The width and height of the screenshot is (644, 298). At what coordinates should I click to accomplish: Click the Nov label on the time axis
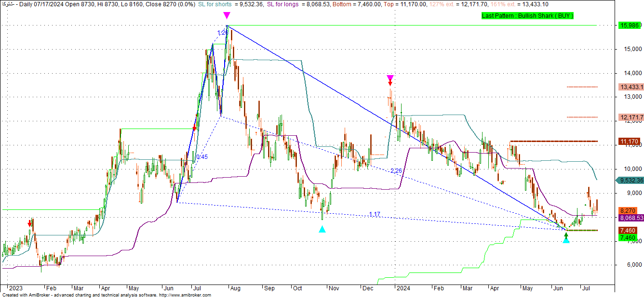[x=334, y=288]
